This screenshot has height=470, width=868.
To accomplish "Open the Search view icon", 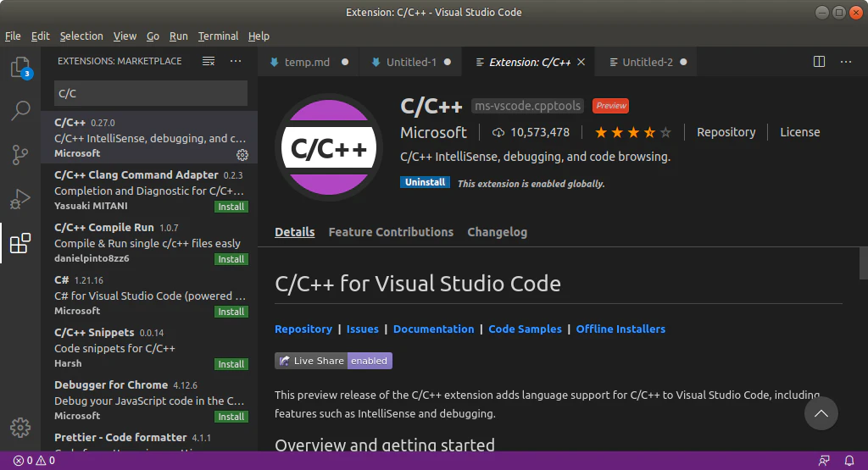I will coord(20,111).
